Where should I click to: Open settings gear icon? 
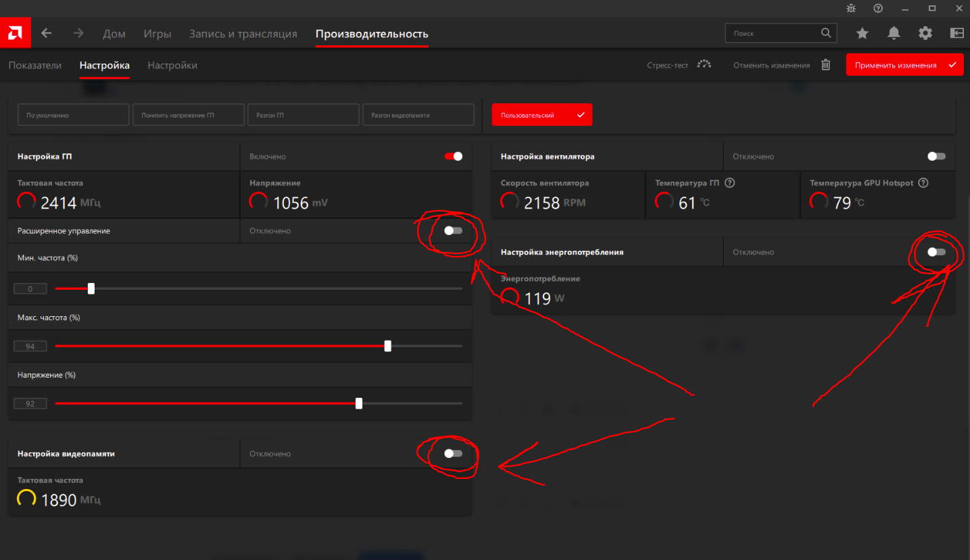(925, 33)
